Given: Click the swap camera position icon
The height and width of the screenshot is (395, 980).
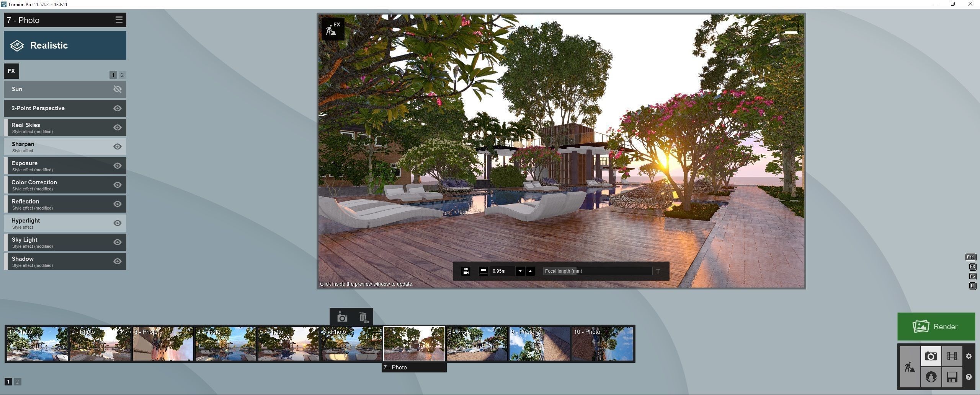Looking at the screenshot, I should (x=466, y=271).
